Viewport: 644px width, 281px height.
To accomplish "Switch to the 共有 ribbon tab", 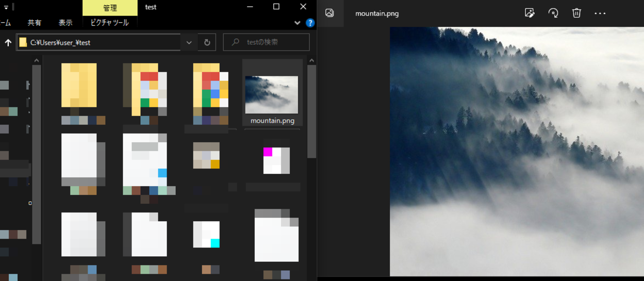I will click(35, 23).
